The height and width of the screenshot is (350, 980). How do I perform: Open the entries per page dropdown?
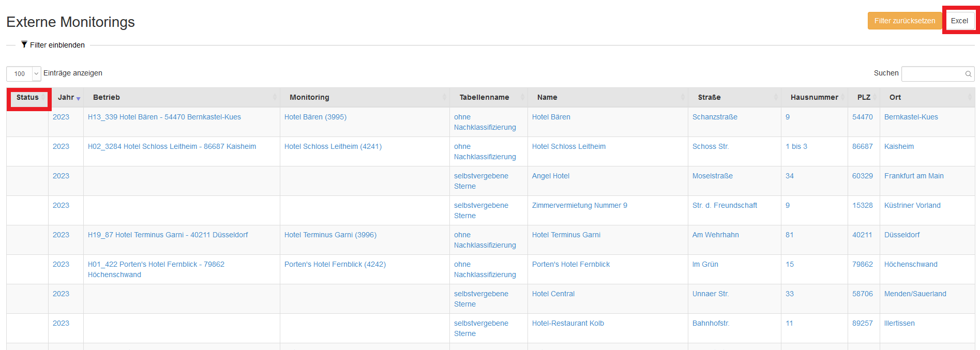pyautogui.click(x=23, y=74)
